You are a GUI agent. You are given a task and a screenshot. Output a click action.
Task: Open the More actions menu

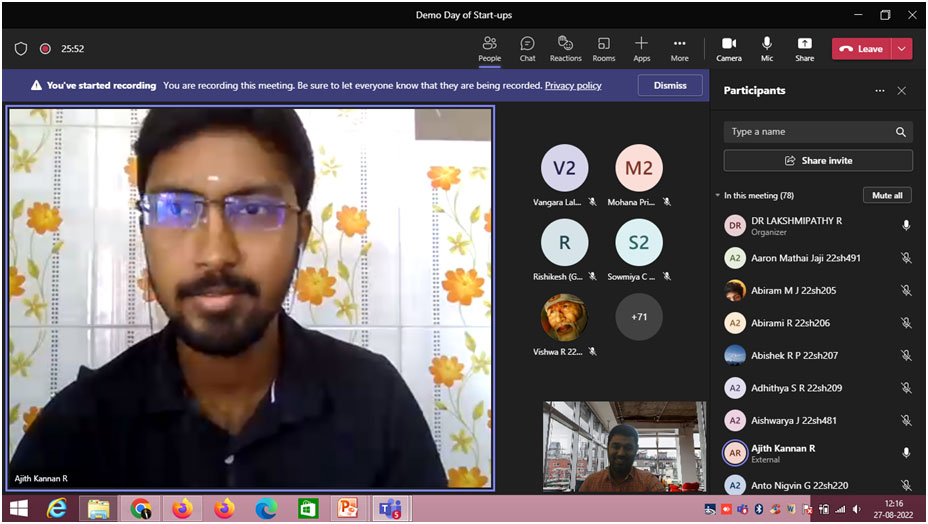pyautogui.click(x=679, y=47)
